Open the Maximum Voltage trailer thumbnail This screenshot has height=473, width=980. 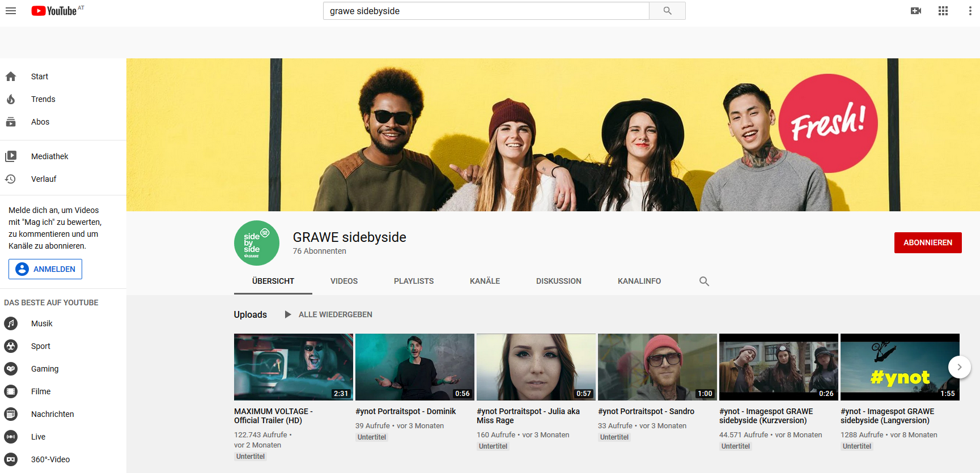[x=294, y=367]
